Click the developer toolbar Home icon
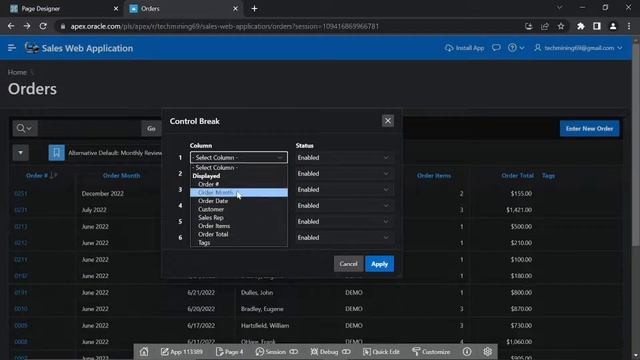 (144, 351)
